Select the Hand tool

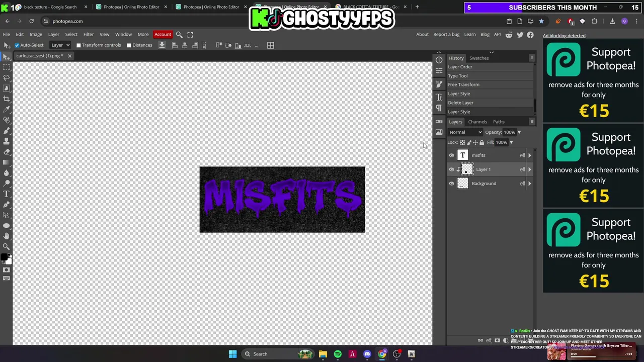[x=7, y=236]
